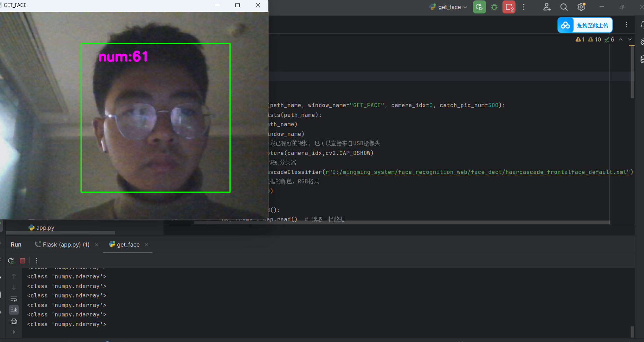Click the editor horizontal scrollbar
Screen dimensions: 644x342
(402, 222)
